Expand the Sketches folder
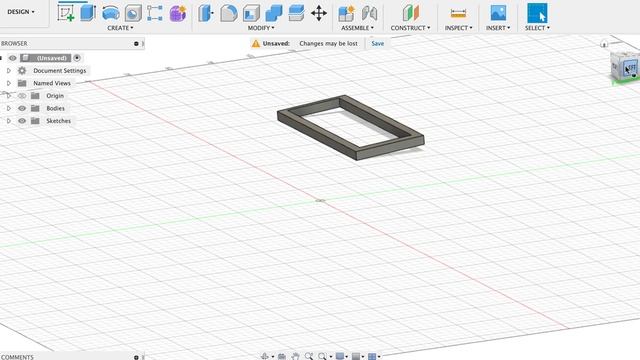Image resolution: width=640 pixels, height=360 pixels. tap(9, 121)
